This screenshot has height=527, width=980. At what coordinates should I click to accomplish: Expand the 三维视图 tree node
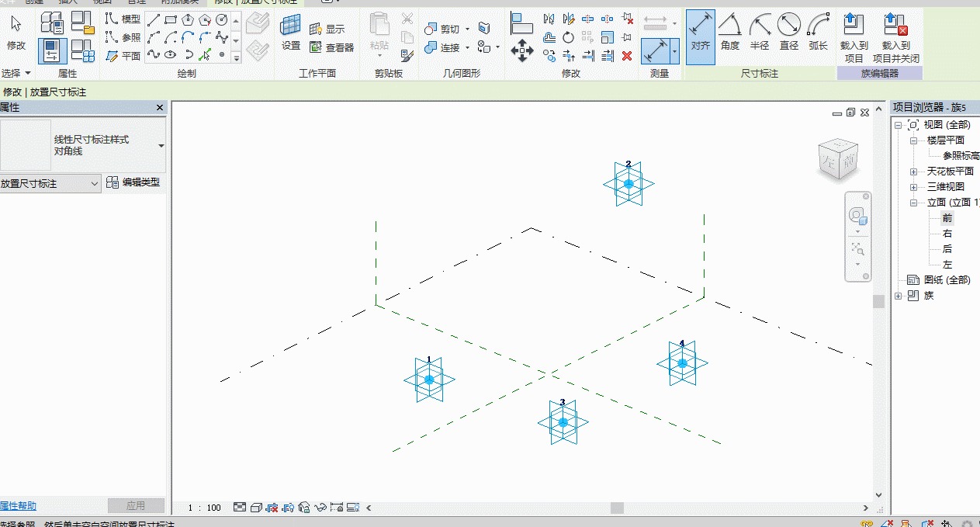(913, 187)
